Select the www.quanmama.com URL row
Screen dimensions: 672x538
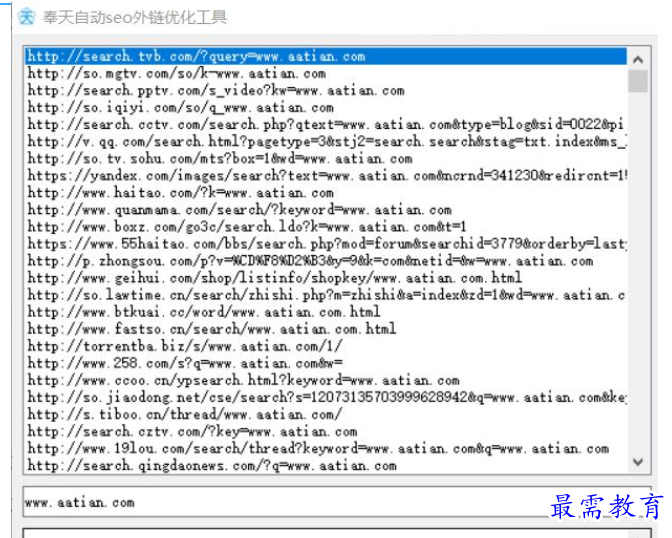[x=326, y=210]
